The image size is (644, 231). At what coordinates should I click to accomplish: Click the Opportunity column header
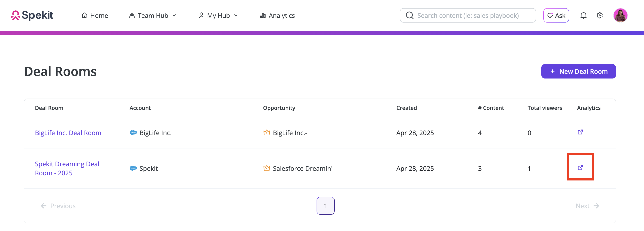click(279, 108)
